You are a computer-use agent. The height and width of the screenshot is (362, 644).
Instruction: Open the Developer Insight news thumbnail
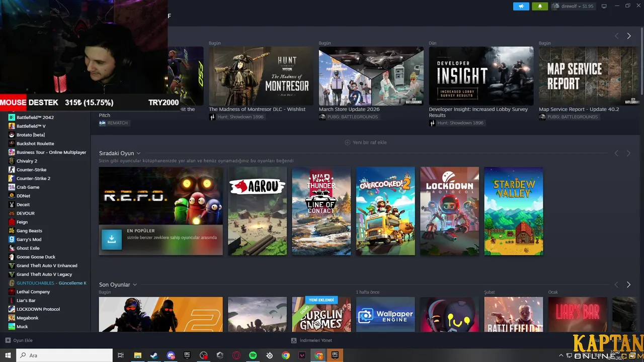pyautogui.click(x=481, y=76)
